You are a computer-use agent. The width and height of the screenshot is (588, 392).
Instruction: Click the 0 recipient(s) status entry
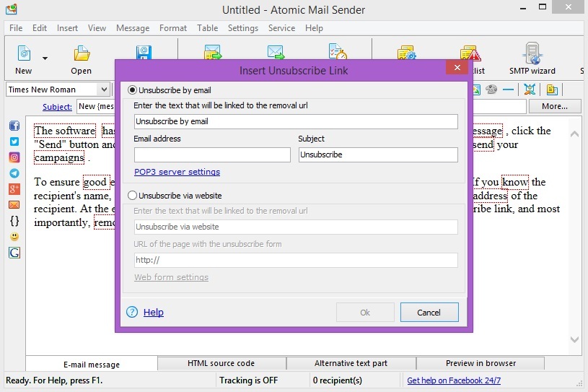(x=338, y=380)
